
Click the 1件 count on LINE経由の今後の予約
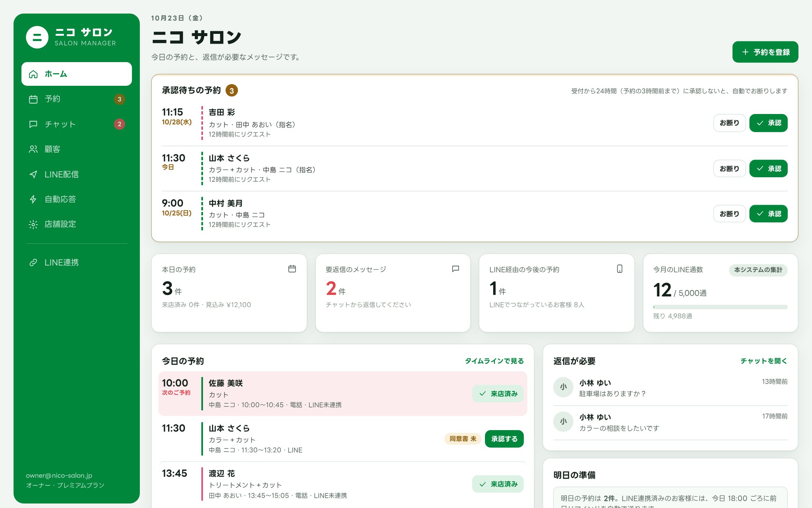click(x=498, y=289)
